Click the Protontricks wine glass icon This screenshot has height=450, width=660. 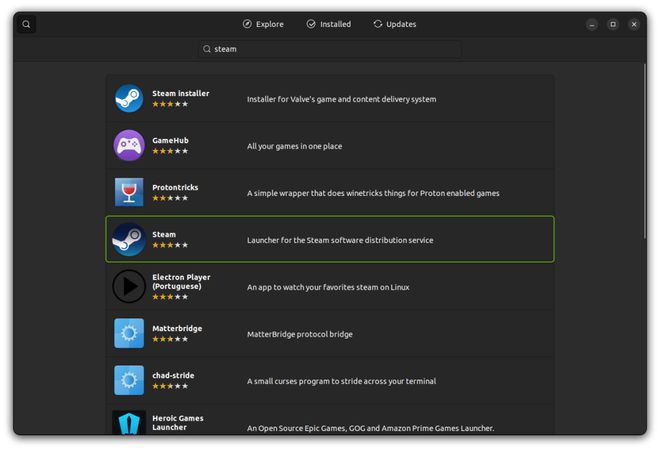tap(129, 192)
